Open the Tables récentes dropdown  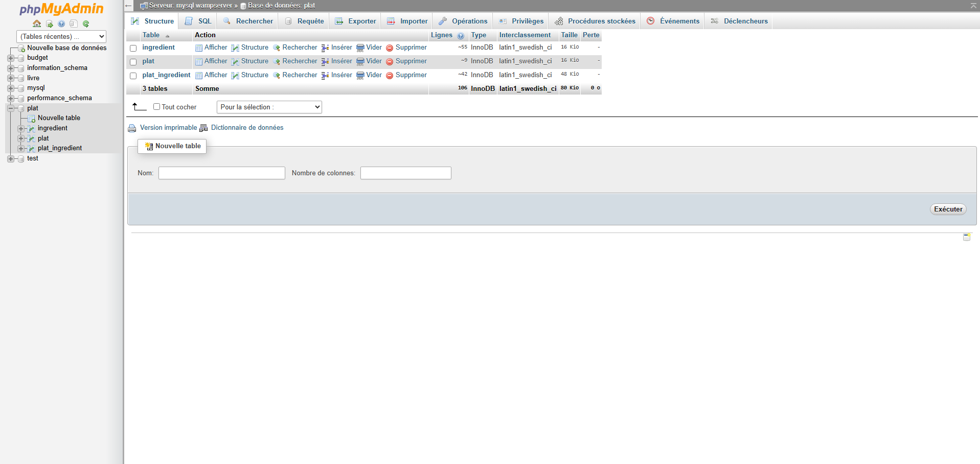(x=61, y=36)
